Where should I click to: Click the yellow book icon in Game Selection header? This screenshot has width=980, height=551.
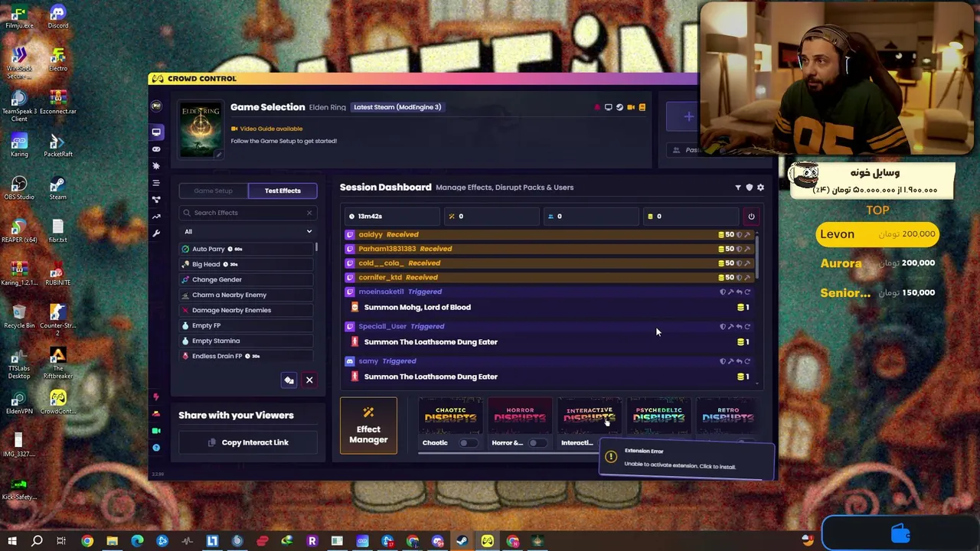[x=642, y=107]
